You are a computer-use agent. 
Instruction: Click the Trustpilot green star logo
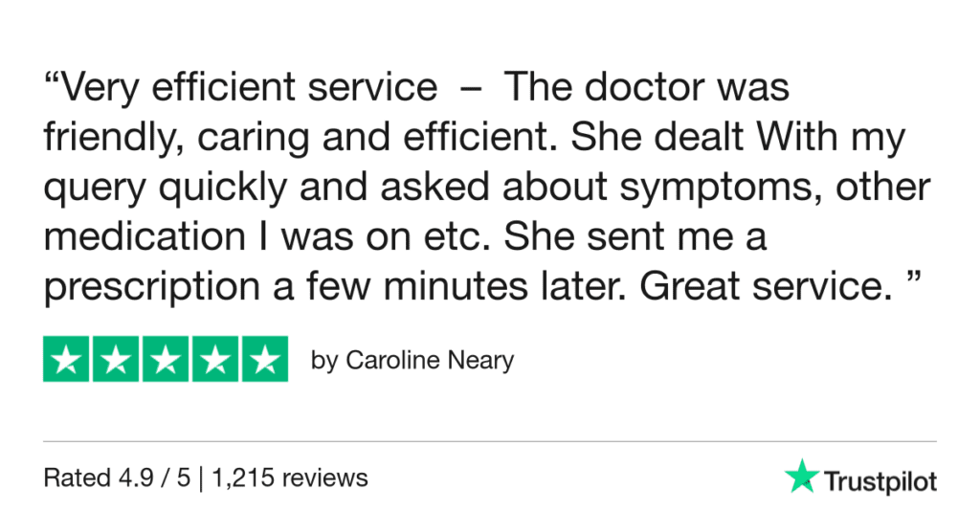point(799,477)
